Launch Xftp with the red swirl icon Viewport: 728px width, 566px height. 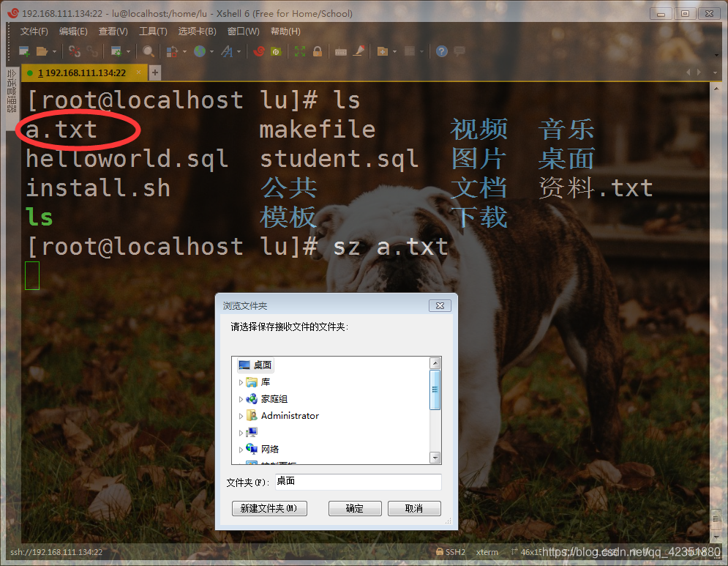tap(259, 51)
